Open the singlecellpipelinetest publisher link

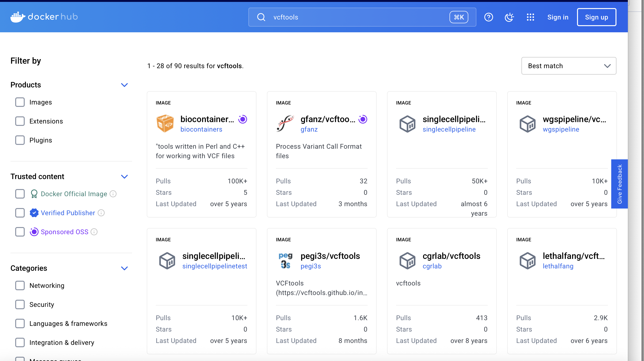click(214, 266)
